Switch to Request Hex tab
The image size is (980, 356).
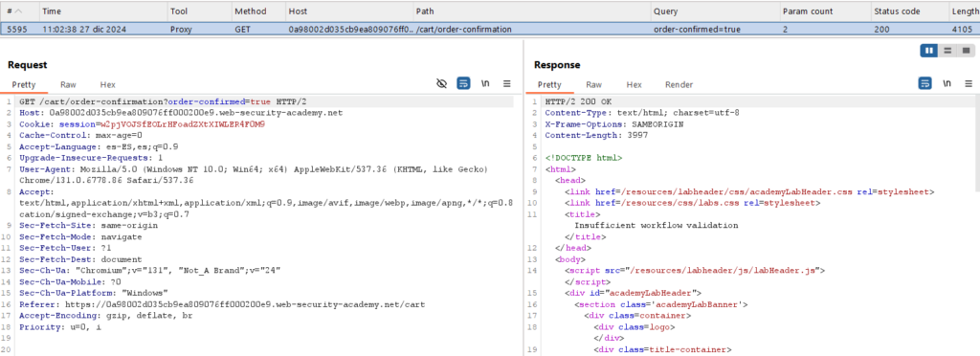tap(107, 85)
